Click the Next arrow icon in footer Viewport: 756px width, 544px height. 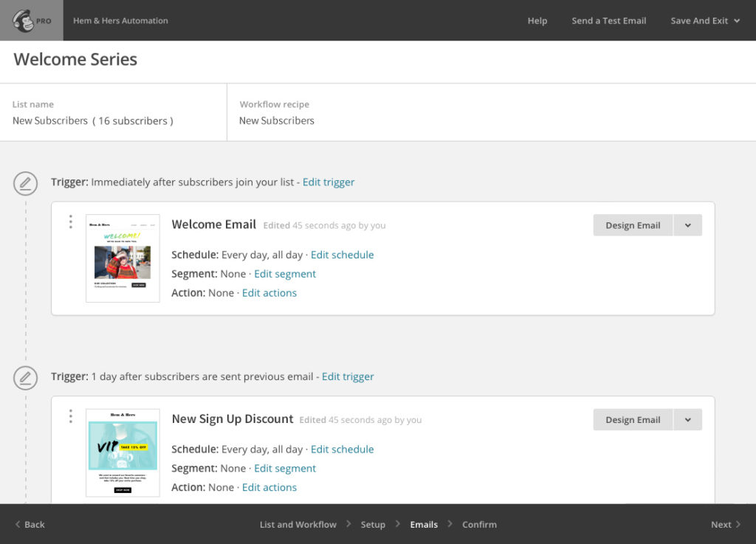738,524
